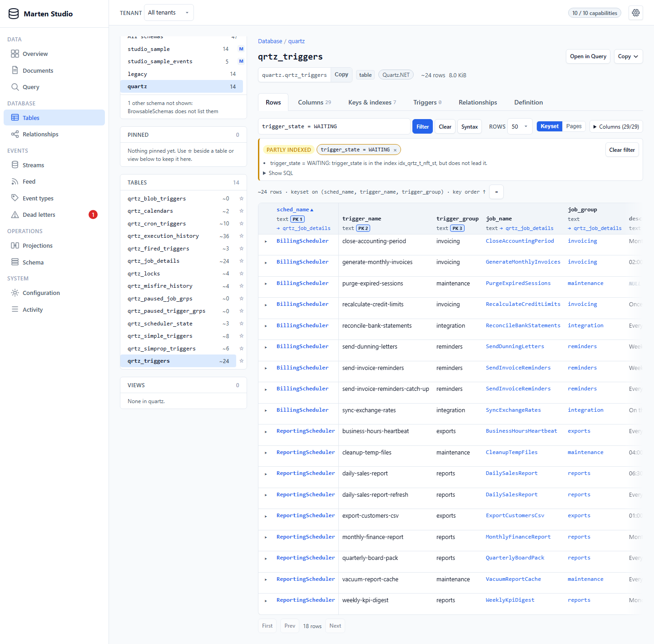Pin qrtz_job_details with its star icon
This screenshot has width=654, height=644.
(x=241, y=261)
